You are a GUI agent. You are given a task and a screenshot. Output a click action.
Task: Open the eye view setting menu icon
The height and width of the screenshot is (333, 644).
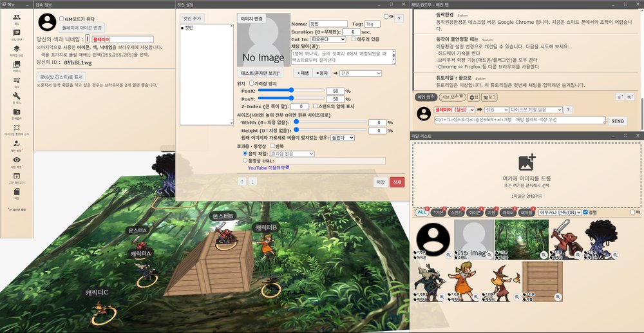click(17, 160)
